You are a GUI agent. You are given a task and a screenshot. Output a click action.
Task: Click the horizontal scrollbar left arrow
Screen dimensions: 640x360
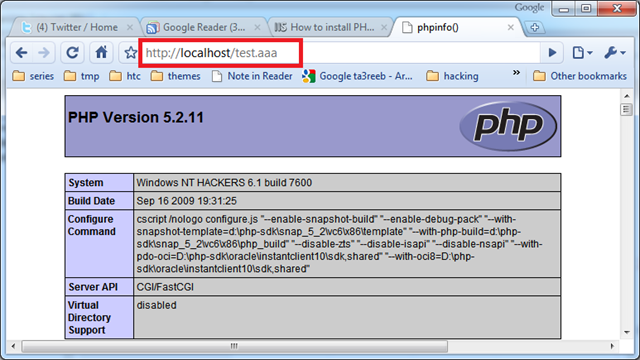coord(13,346)
